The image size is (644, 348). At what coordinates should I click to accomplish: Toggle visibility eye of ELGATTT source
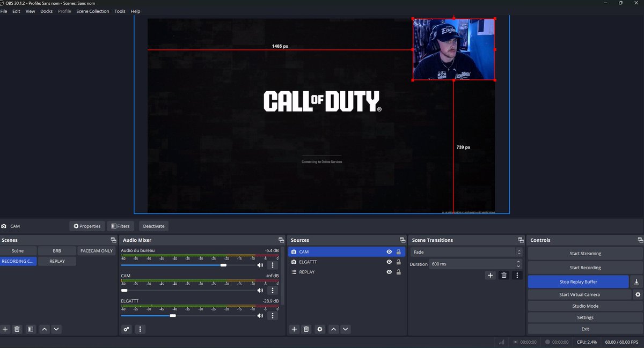(389, 262)
